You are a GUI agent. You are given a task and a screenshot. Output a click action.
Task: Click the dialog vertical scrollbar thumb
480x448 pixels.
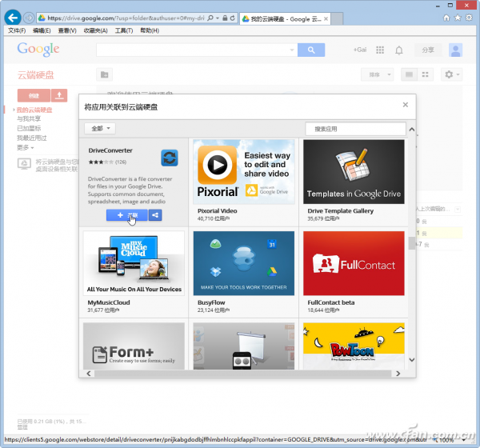tap(412, 243)
